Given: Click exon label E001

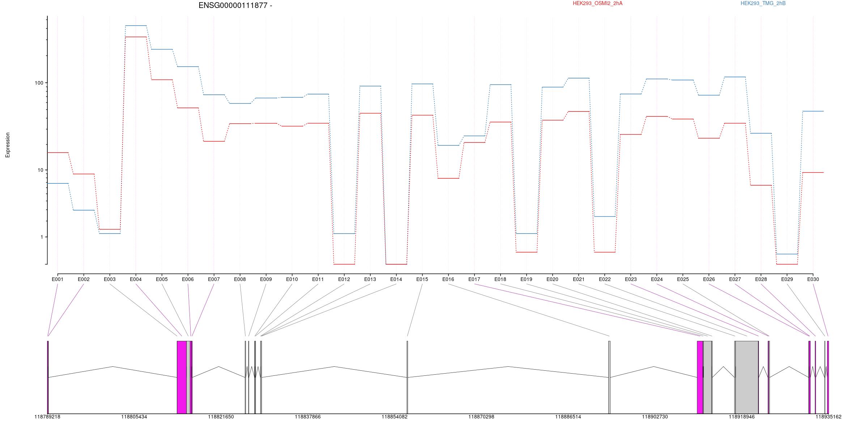Looking at the screenshot, I should pyautogui.click(x=58, y=279).
